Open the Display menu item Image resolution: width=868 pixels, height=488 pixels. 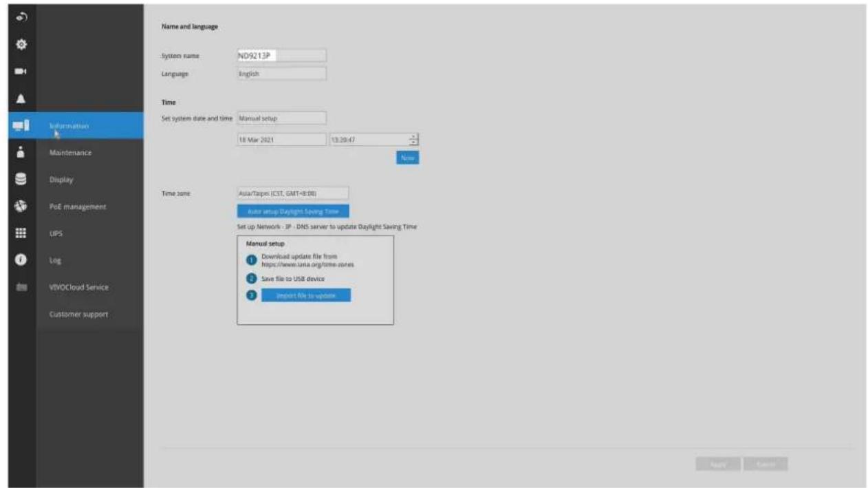(x=89, y=180)
